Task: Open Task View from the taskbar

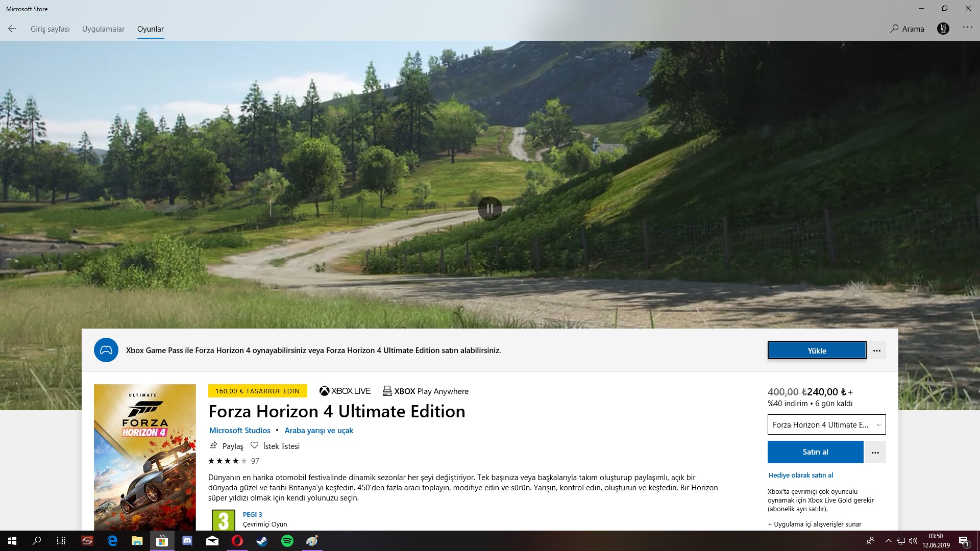Action: click(x=61, y=541)
